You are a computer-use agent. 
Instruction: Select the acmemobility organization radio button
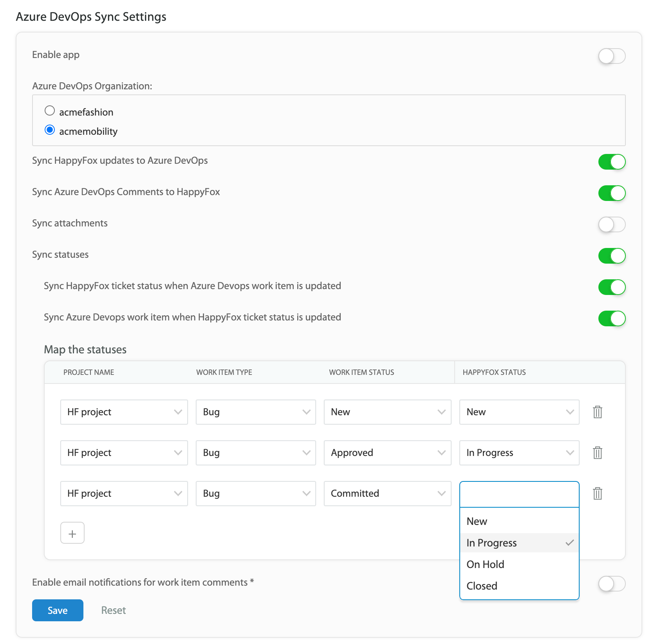50,130
